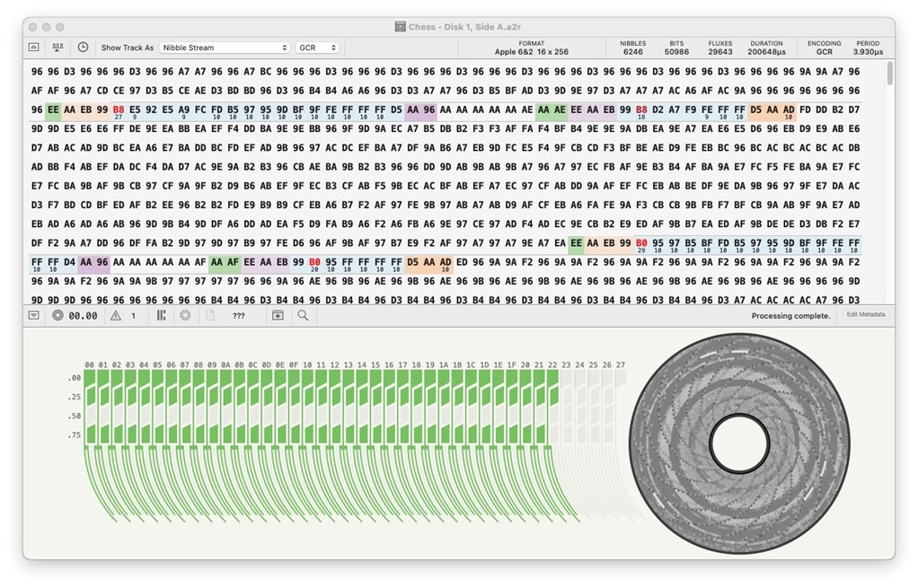Select the 'Show Track As' label

point(127,48)
